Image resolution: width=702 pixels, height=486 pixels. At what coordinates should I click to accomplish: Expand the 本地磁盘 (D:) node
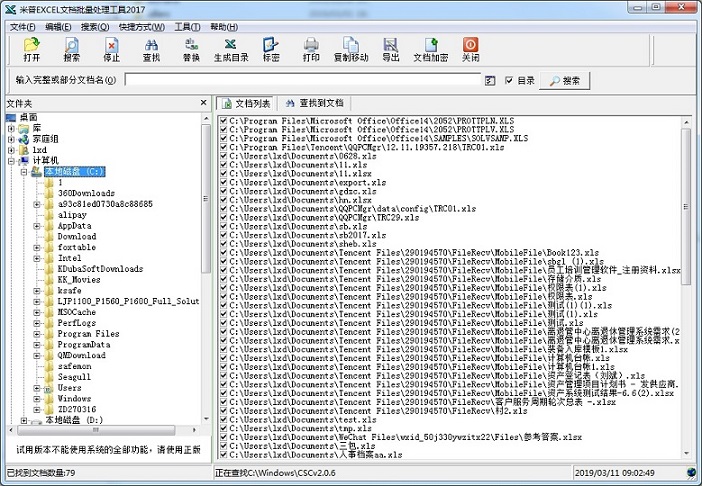point(24,421)
